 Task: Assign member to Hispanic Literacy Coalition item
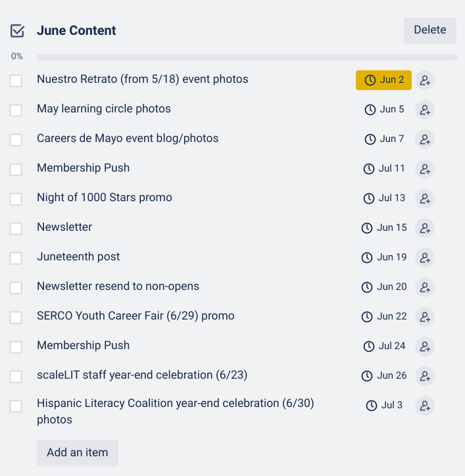click(x=425, y=406)
